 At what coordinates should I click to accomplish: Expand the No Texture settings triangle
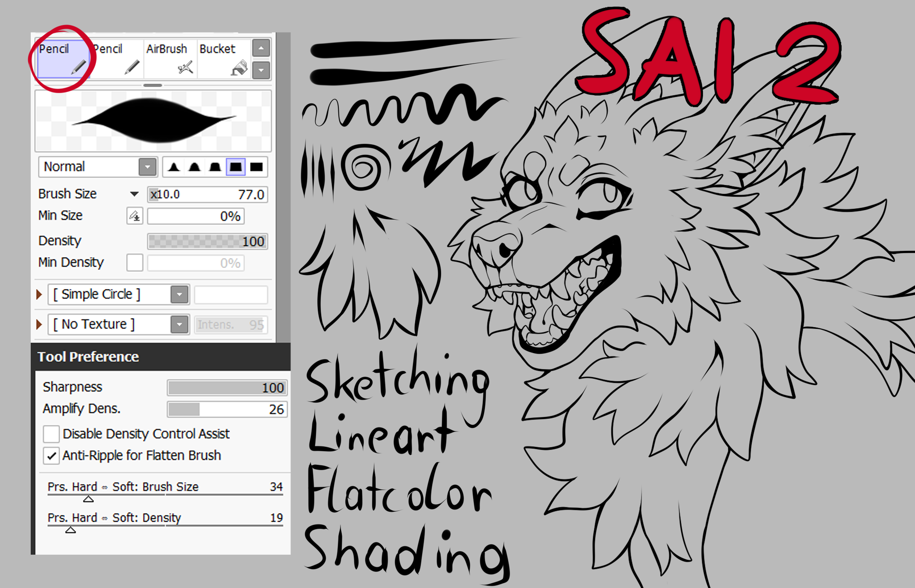pos(39,324)
